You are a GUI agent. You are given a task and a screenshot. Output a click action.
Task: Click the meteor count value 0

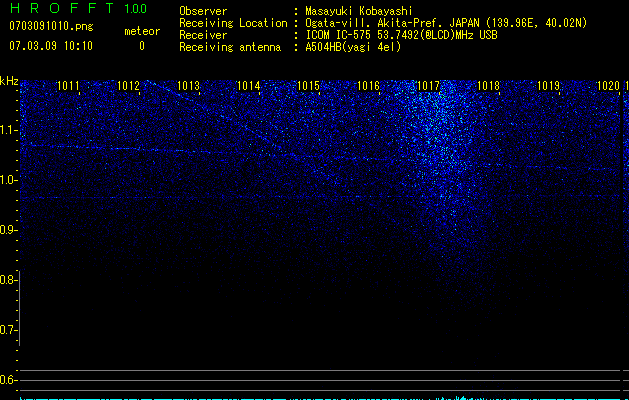tap(142, 46)
